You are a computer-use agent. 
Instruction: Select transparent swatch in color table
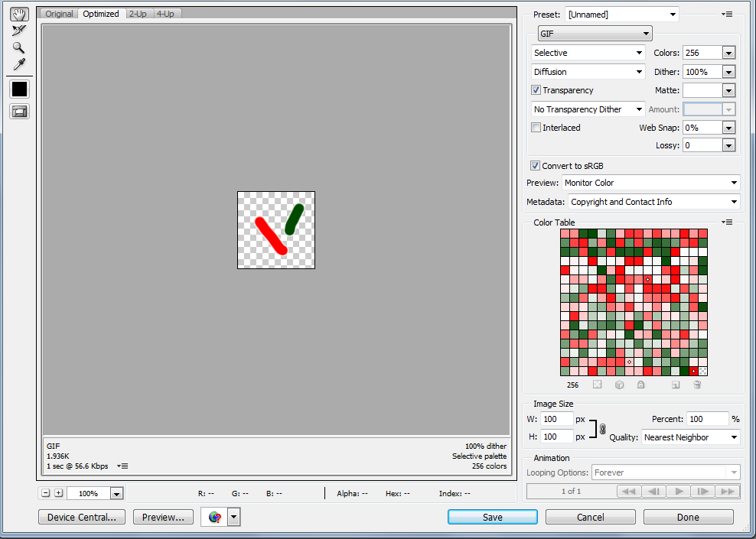pyautogui.click(x=703, y=371)
